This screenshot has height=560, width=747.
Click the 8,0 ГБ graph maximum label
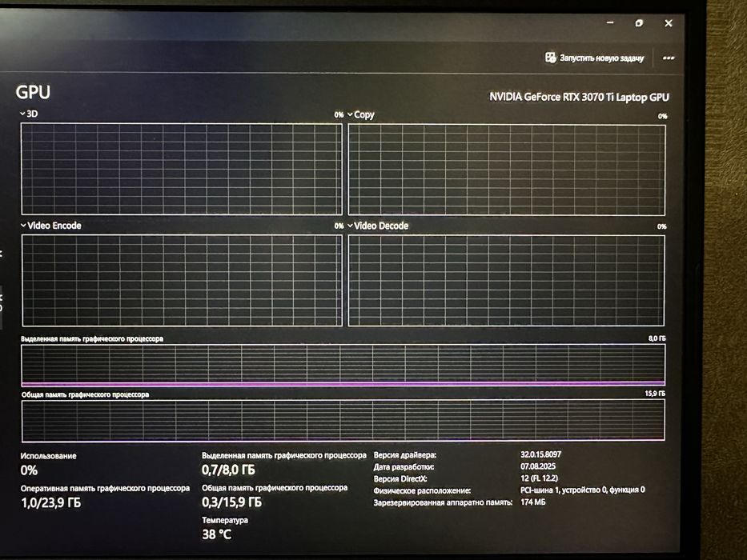[x=657, y=338]
